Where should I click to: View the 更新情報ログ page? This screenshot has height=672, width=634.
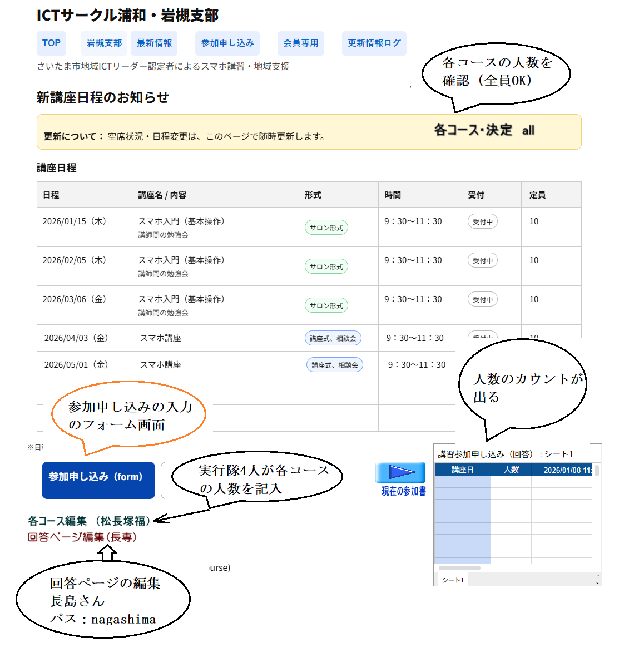[374, 43]
